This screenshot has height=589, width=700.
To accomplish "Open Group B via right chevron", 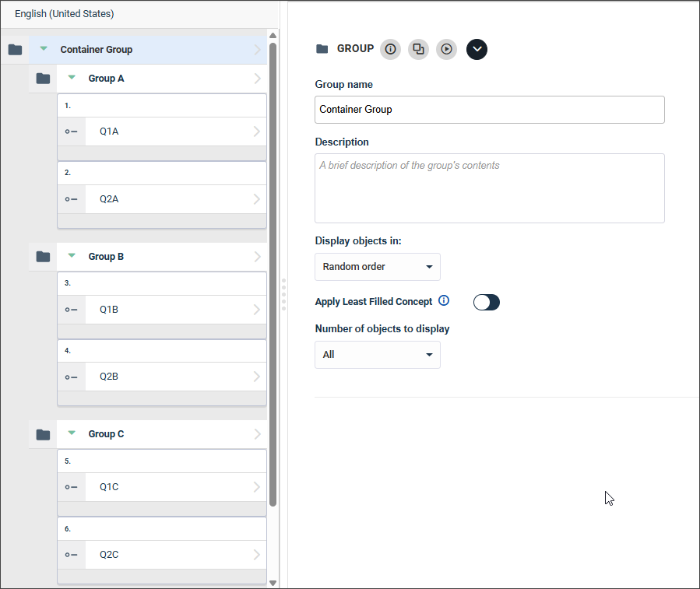I will 257,257.
